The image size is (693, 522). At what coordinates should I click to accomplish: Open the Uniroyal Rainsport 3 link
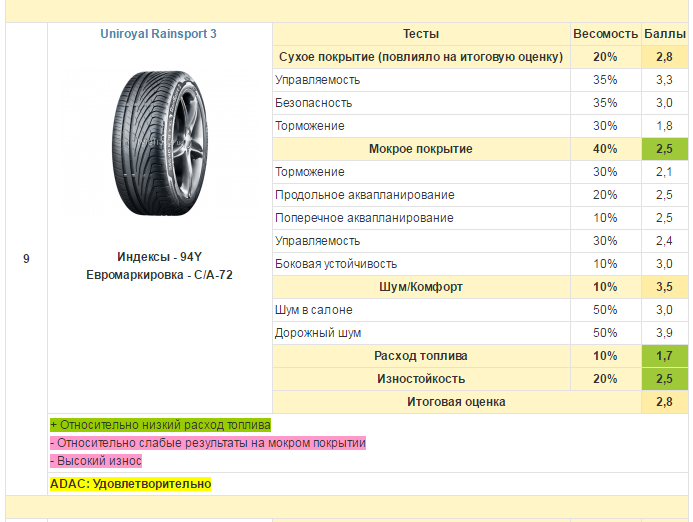point(158,34)
